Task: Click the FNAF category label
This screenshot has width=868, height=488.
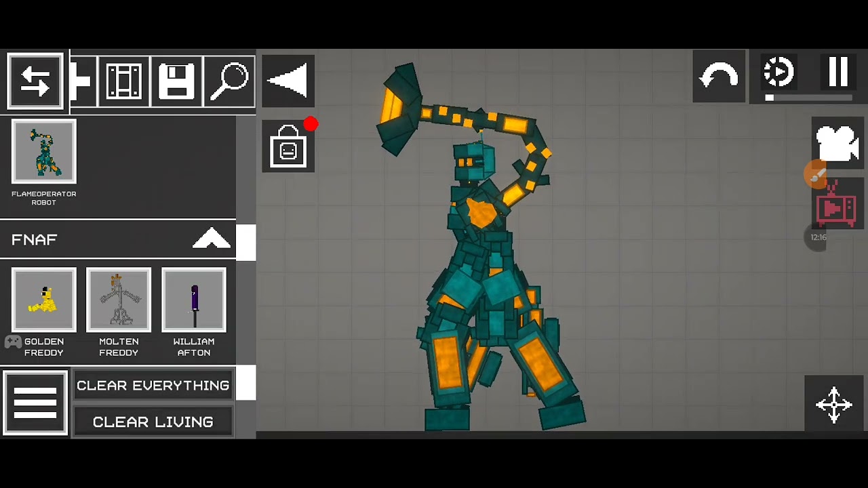Action: [x=34, y=240]
